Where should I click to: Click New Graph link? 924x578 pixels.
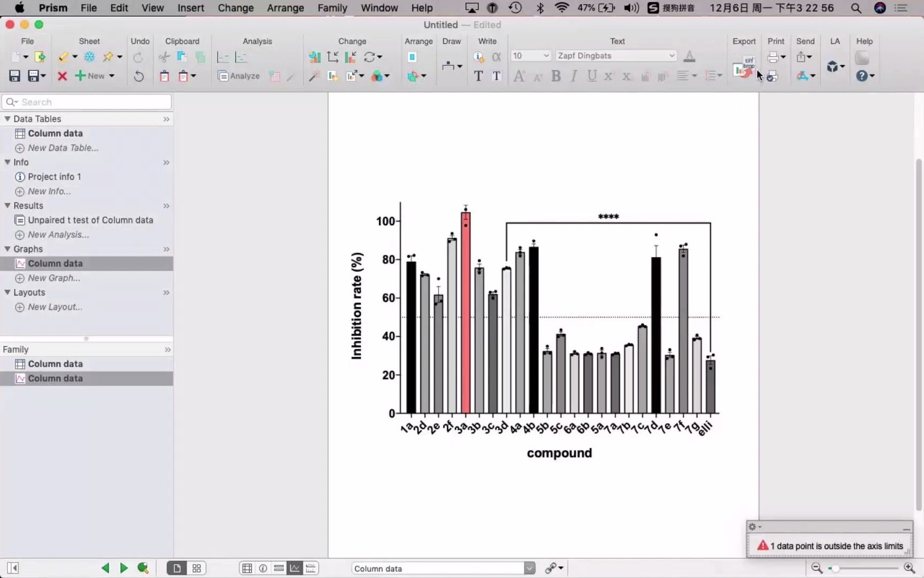[x=54, y=278]
